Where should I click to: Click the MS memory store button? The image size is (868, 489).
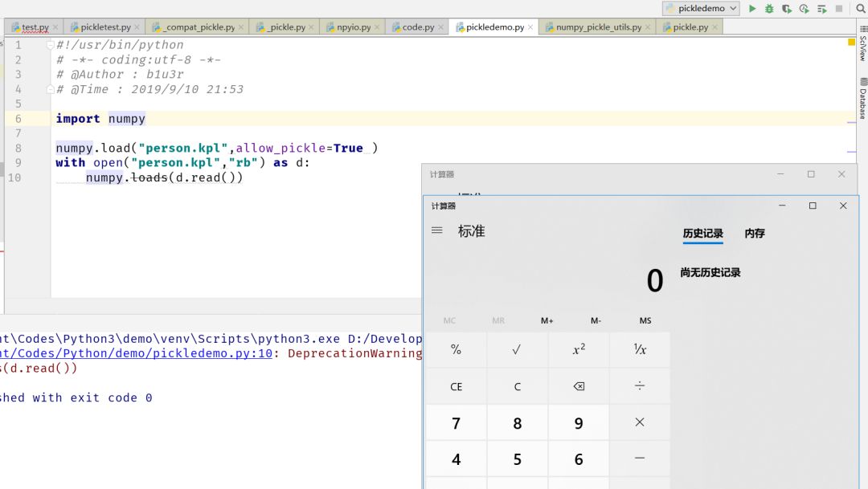645,320
